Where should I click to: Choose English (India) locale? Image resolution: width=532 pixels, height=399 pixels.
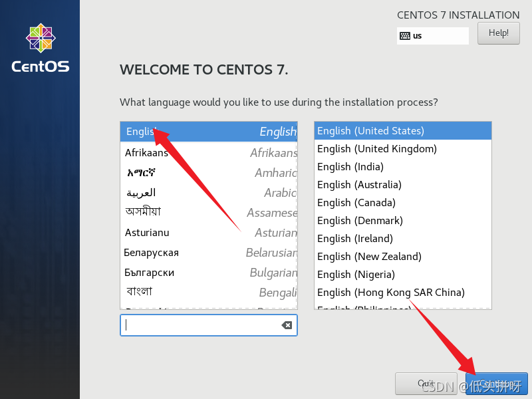tap(403, 167)
